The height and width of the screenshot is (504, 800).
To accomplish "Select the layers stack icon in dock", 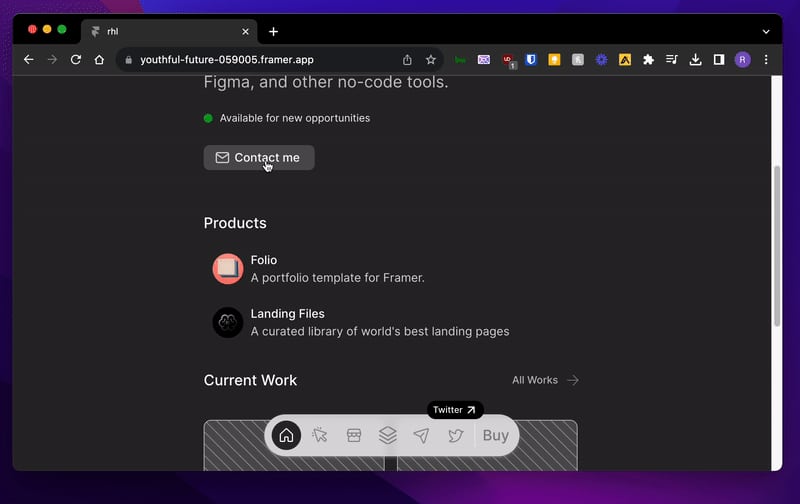I will 388,435.
